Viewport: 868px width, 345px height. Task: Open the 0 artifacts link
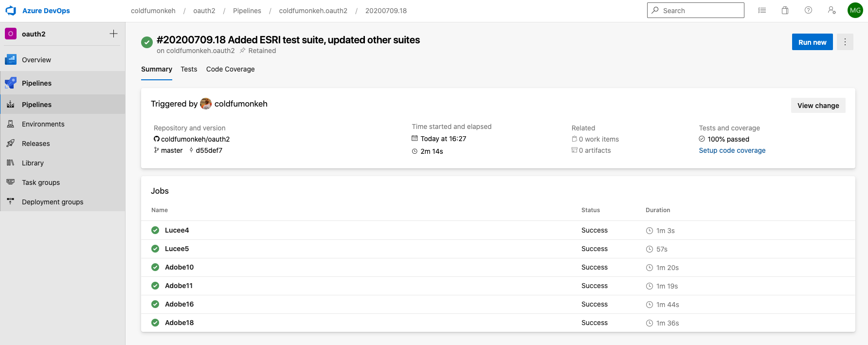coord(595,150)
